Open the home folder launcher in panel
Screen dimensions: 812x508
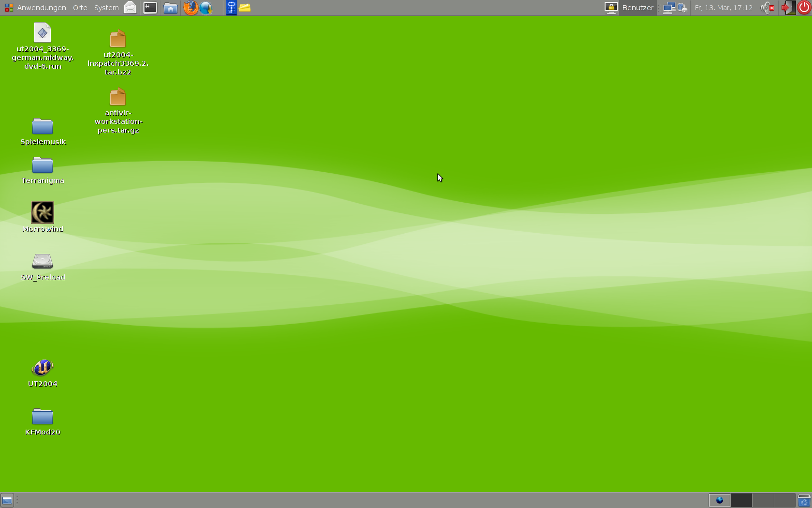170,8
